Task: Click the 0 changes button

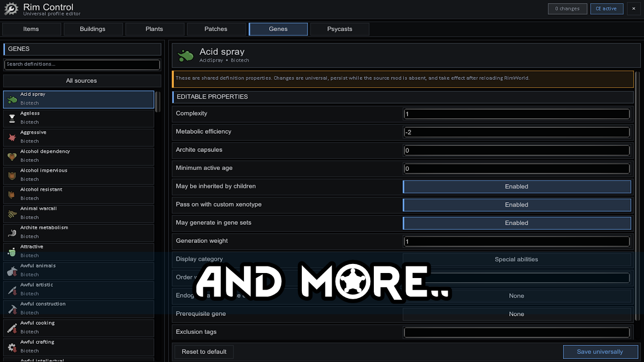Action: (x=568, y=9)
